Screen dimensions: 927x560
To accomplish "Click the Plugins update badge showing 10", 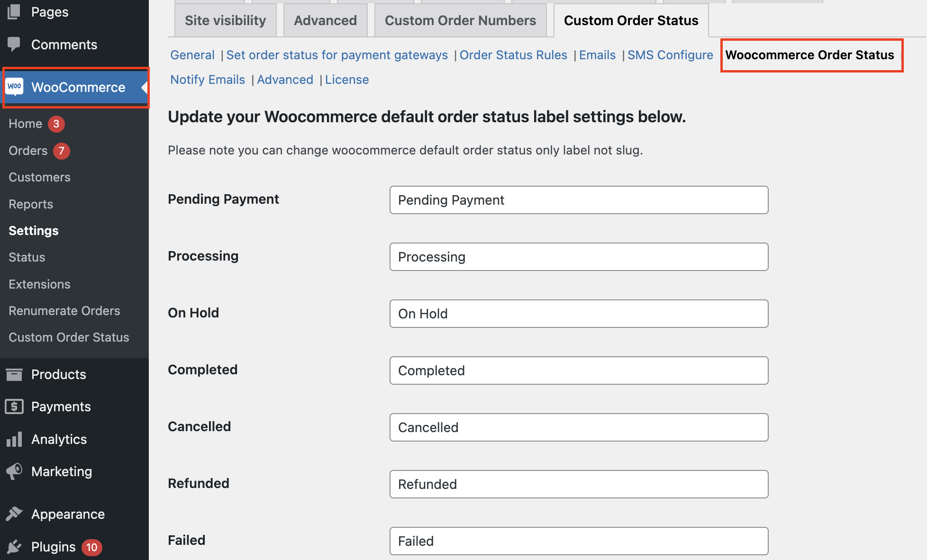I will (92, 547).
